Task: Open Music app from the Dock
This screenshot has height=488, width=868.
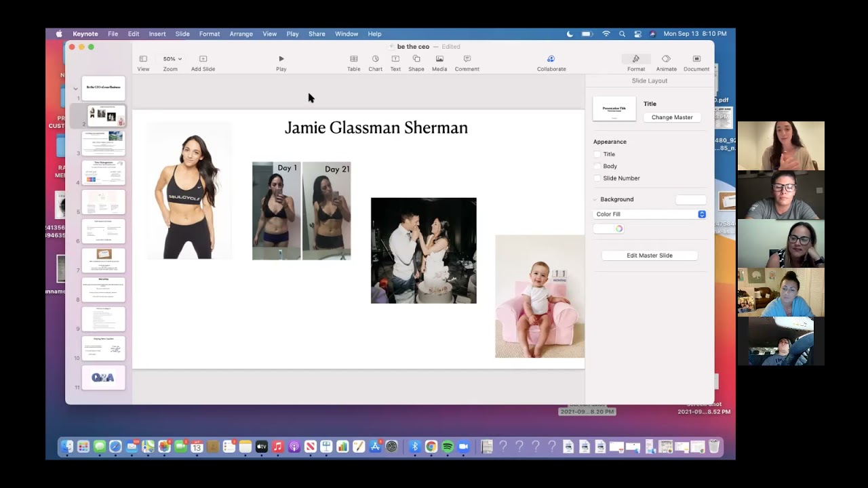Action: pyautogui.click(x=277, y=447)
